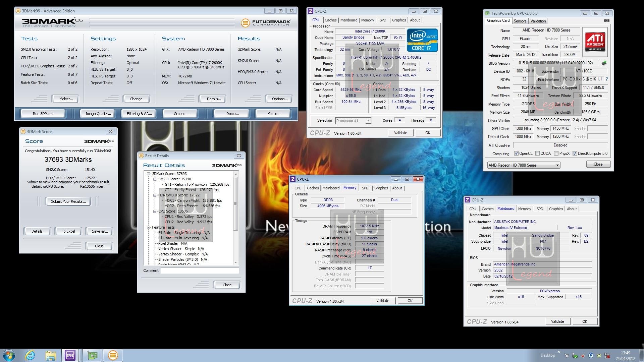Click the network disconnected tray icon
Viewport: 644px width, 362px height.
point(607,356)
